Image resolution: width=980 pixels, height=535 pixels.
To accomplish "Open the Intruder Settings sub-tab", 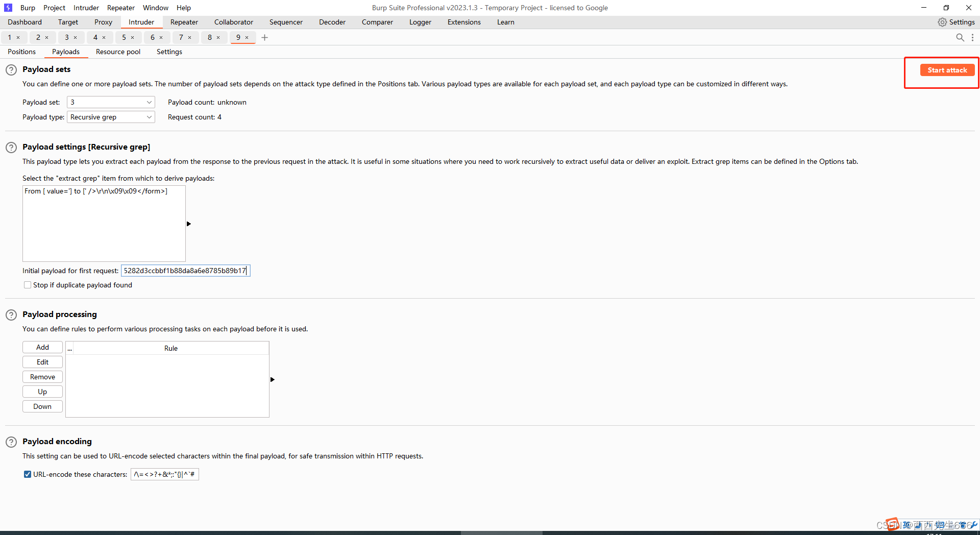I will tap(169, 52).
